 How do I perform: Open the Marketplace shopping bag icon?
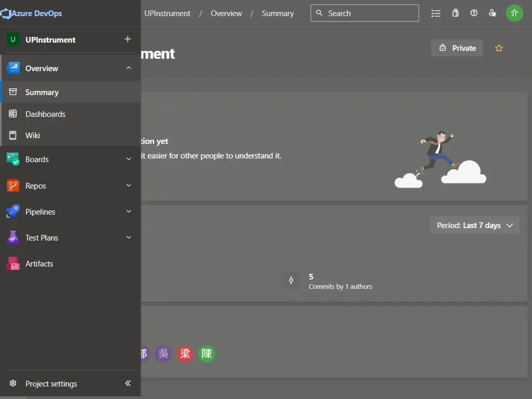pos(455,13)
